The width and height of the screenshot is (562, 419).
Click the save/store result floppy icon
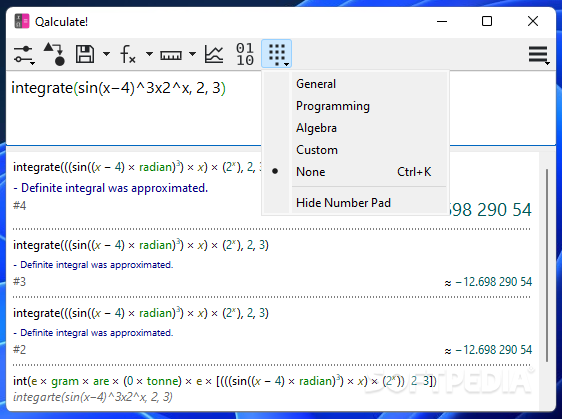[x=85, y=54]
